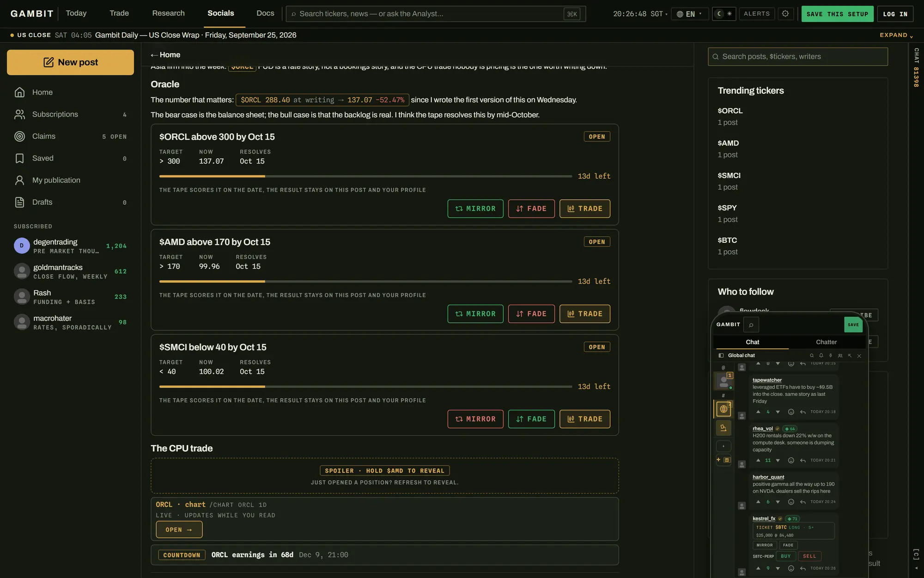Screen dimensions: 924x578
Task: Add emoji reaction to rhea_vol's message
Action: [791, 461]
